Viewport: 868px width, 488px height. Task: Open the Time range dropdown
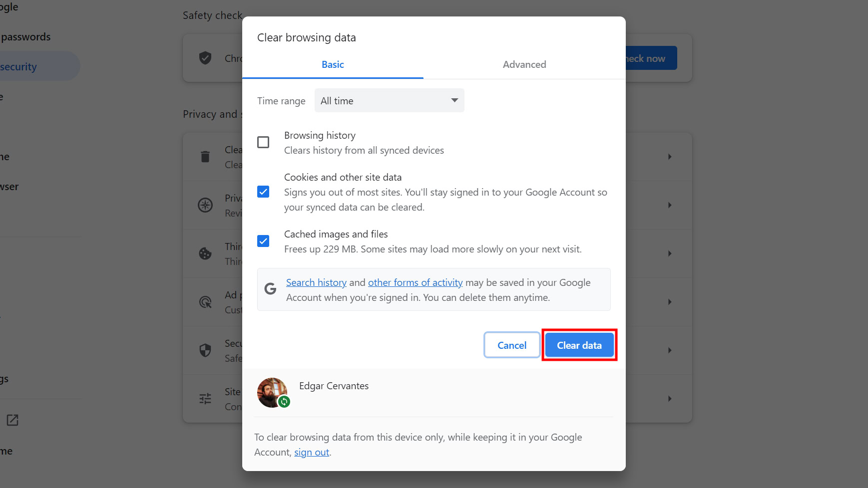click(x=389, y=100)
